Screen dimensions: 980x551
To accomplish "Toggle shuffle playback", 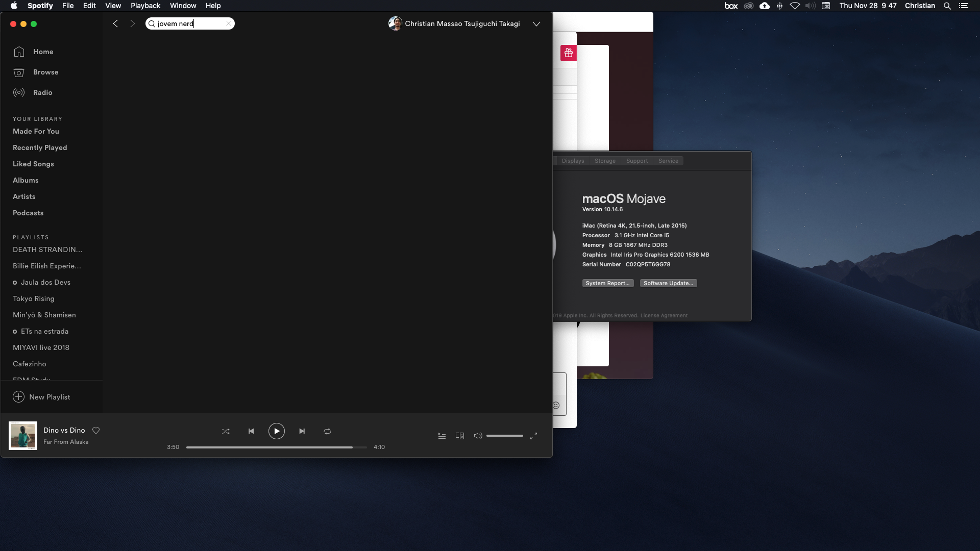I will pos(226,431).
